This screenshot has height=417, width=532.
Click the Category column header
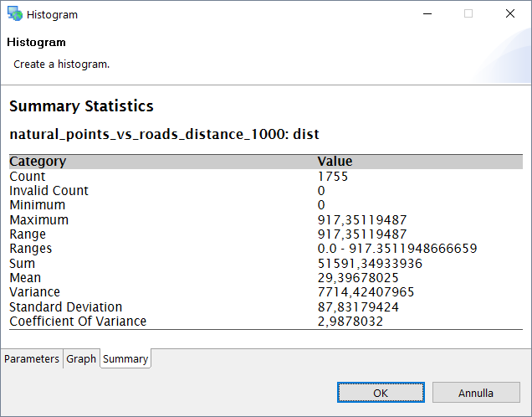tap(38, 162)
